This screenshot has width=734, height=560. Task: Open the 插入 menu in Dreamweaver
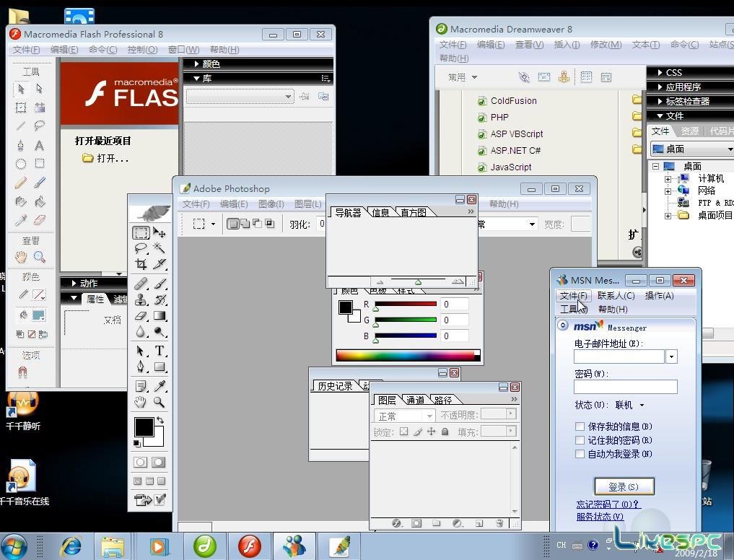565,44
